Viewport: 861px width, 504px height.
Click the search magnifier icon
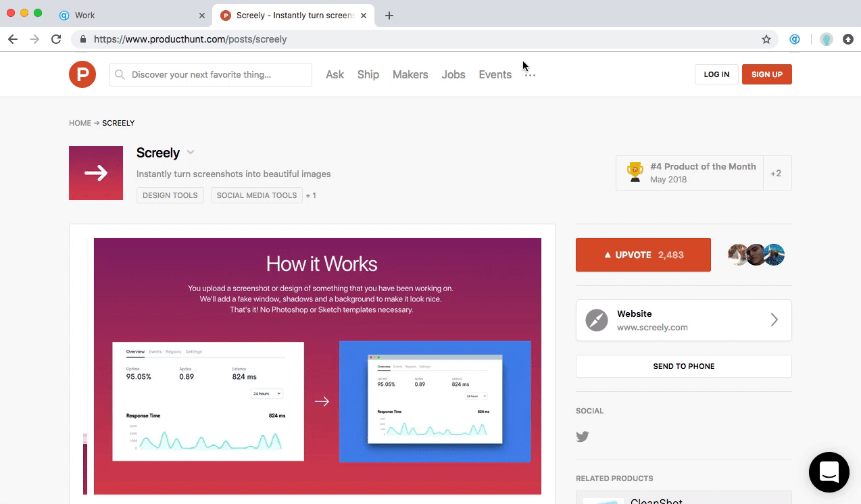[x=120, y=74]
